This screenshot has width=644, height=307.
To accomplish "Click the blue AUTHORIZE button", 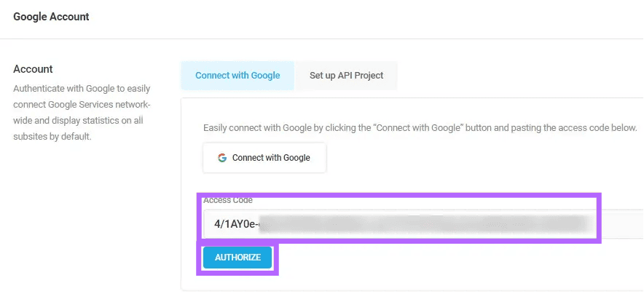I will pos(237,258).
